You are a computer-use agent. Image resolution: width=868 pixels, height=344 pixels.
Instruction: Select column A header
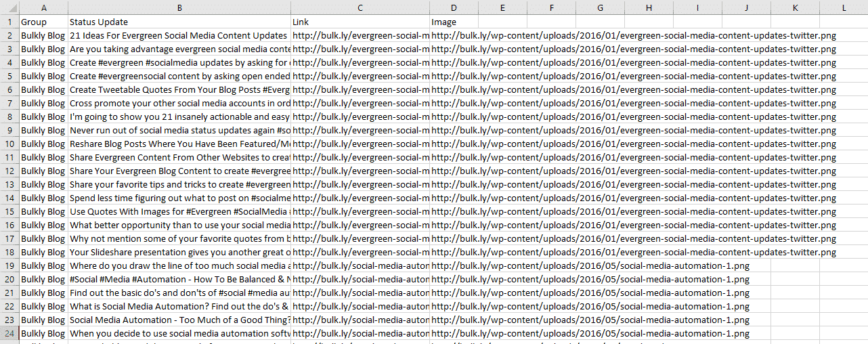[43, 7]
